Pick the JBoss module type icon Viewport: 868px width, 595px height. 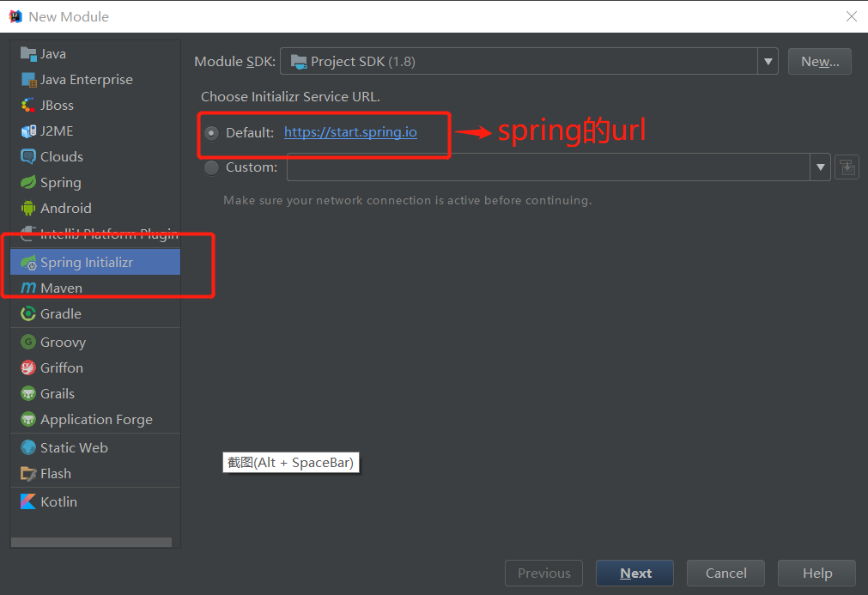(x=28, y=105)
